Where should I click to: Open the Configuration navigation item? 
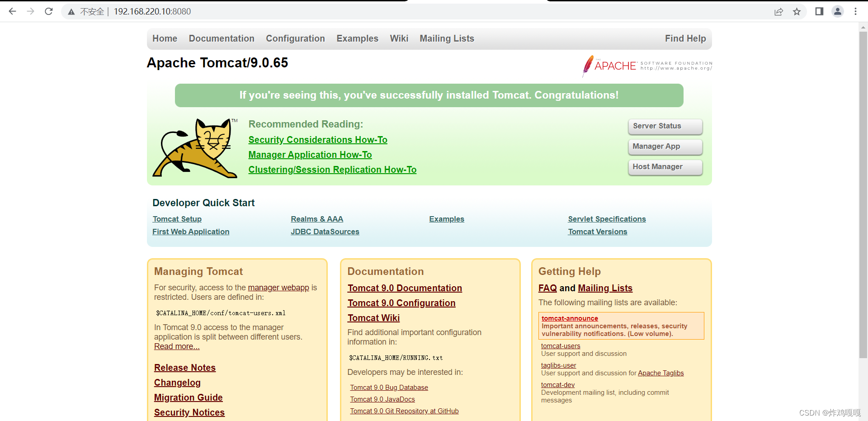click(x=295, y=38)
